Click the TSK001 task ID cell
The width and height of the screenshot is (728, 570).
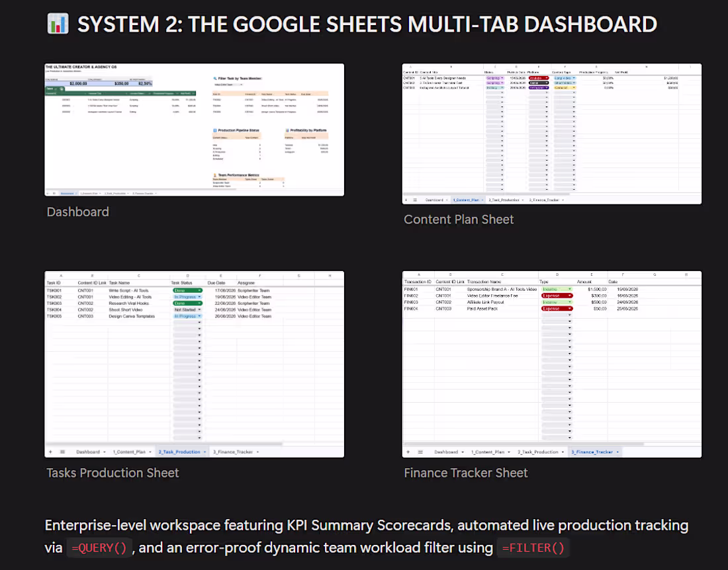(x=54, y=290)
